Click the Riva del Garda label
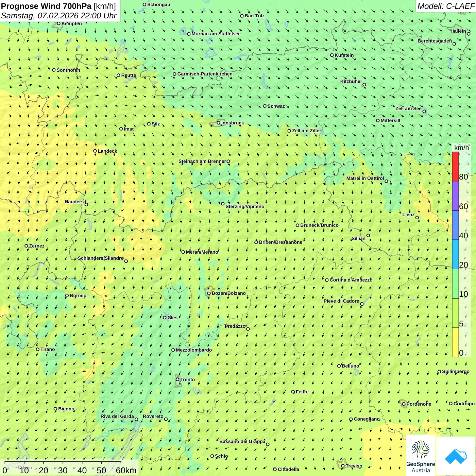Viewport: 476px width, 476px height. tap(117, 416)
